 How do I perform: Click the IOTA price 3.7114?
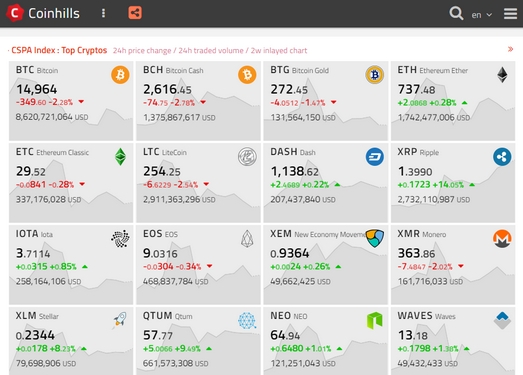click(33, 254)
